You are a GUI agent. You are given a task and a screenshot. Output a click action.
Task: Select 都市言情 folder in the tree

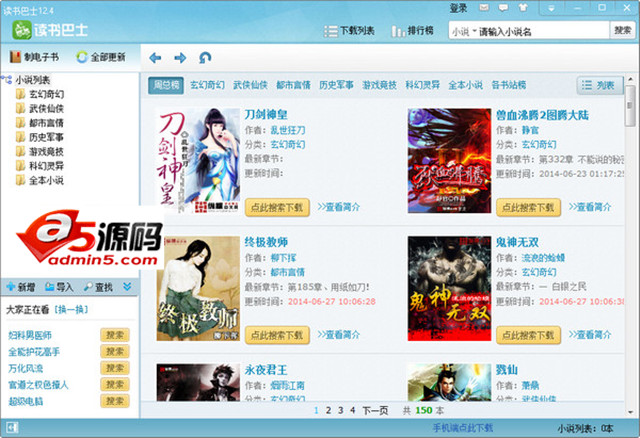(x=40, y=123)
